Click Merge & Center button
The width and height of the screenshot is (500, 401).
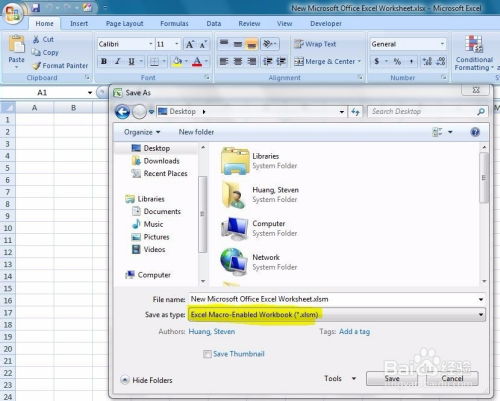point(324,61)
